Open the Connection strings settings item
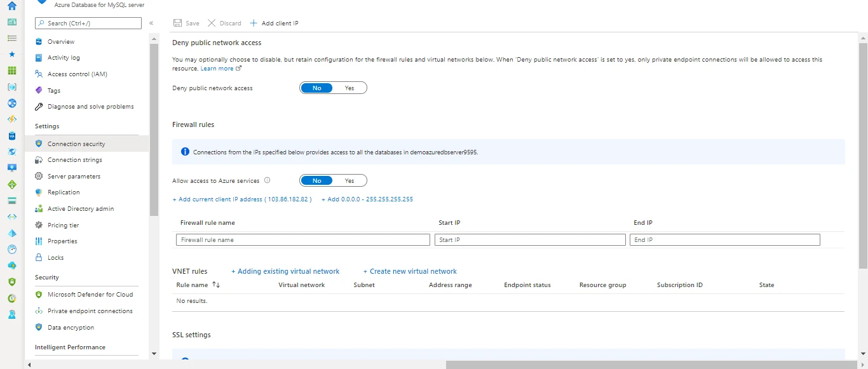868x369 pixels. (x=74, y=159)
